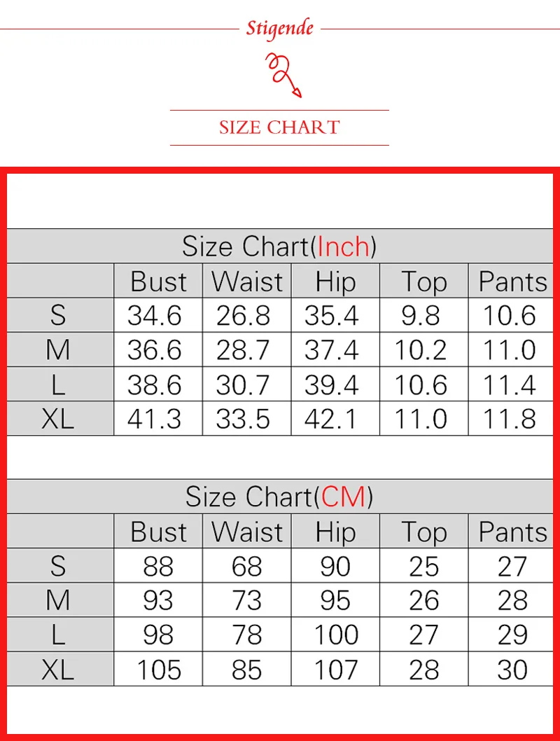Select the Pants column header in CM table
The height and width of the screenshot is (741, 560).
[513, 532]
